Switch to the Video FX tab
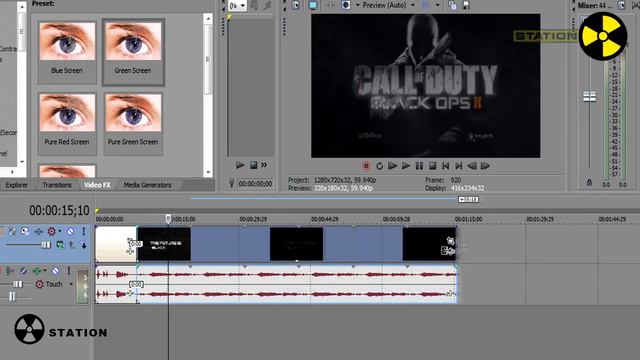This screenshot has height=360, width=640. pos(97,185)
